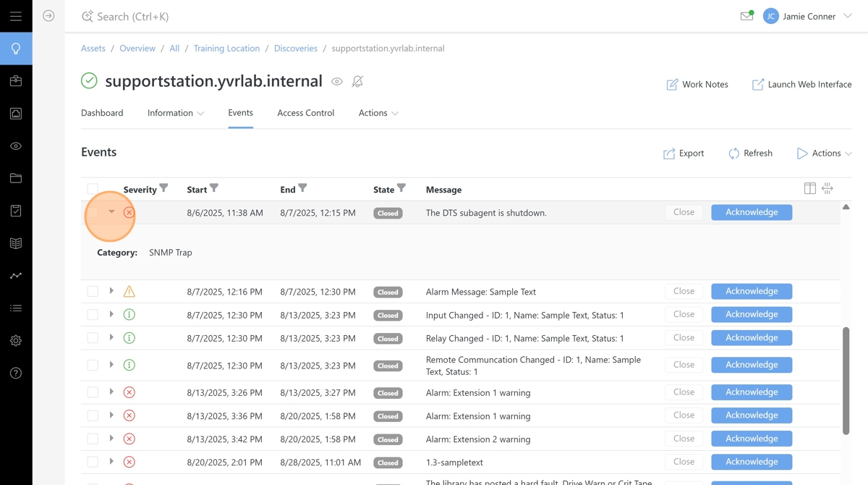Click the Severity column filter icon
Image resolution: width=868 pixels, height=485 pixels.
(164, 189)
